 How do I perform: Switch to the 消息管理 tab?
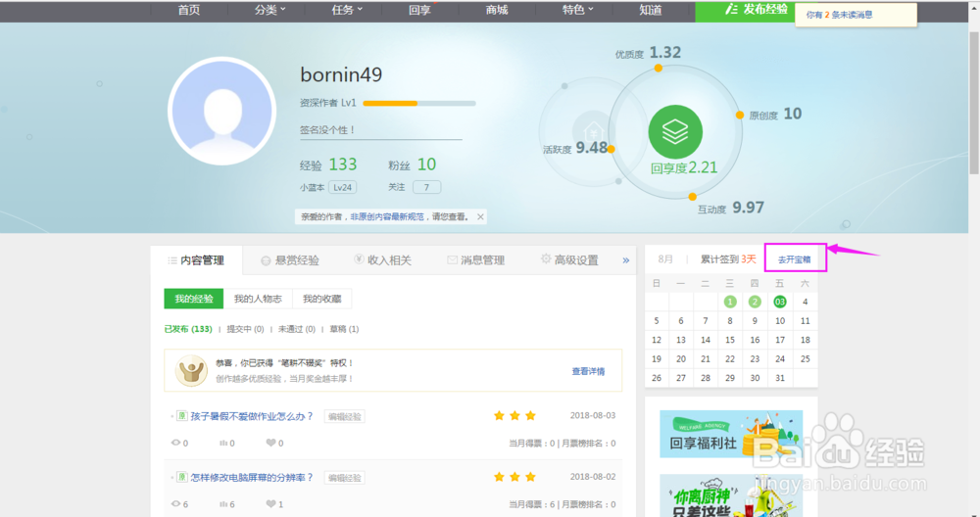[475, 260]
